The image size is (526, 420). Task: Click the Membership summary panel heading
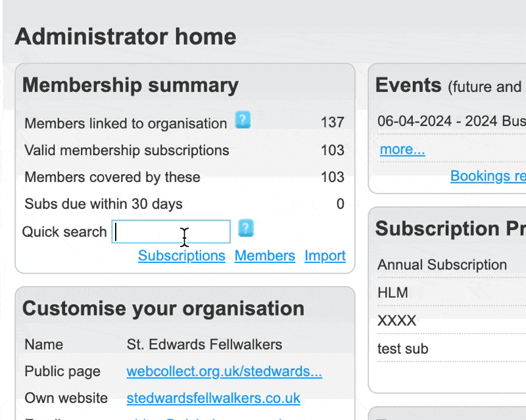coord(130,85)
